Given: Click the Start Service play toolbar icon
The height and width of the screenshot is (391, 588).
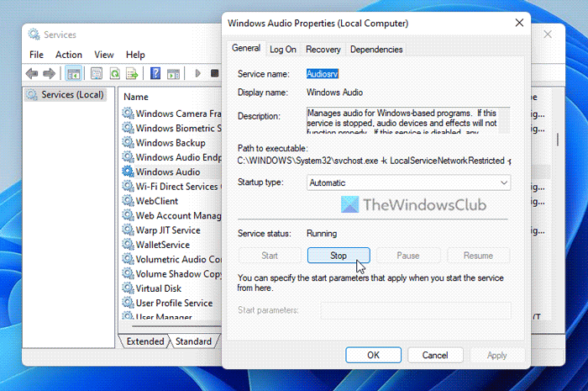Looking at the screenshot, I should click(198, 73).
